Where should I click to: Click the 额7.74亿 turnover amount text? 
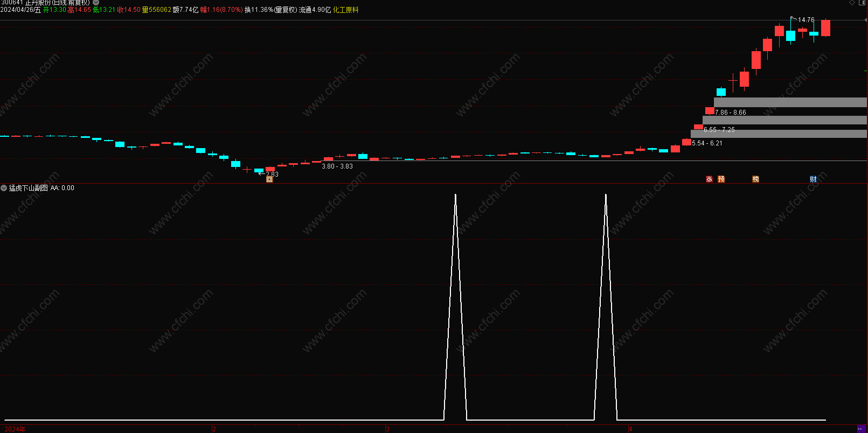point(186,10)
